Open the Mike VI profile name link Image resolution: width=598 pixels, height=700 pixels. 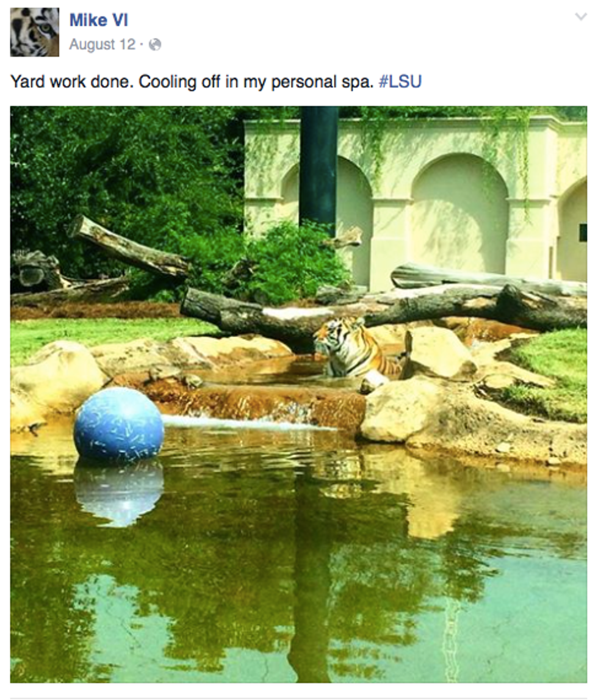click(99, 20)
